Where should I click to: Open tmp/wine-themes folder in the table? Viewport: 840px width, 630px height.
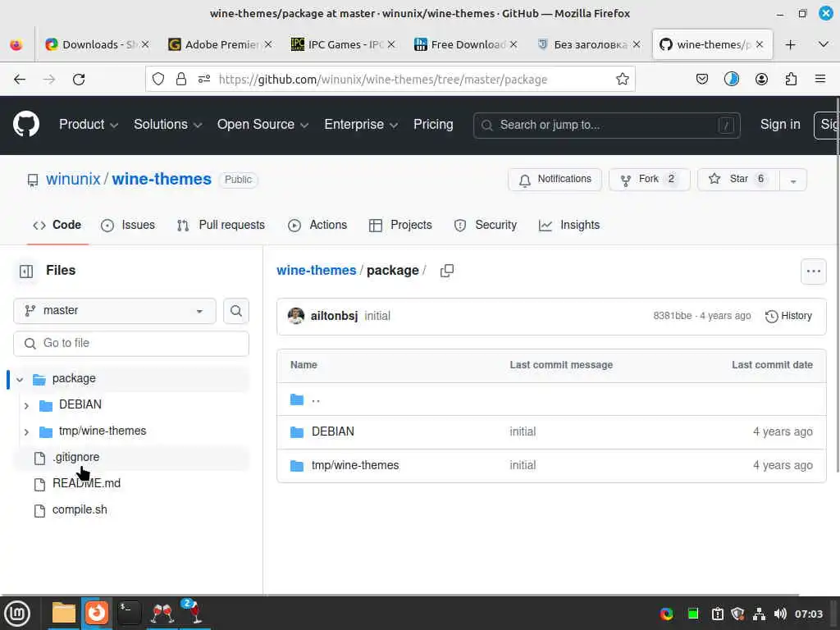coord(355,466)
